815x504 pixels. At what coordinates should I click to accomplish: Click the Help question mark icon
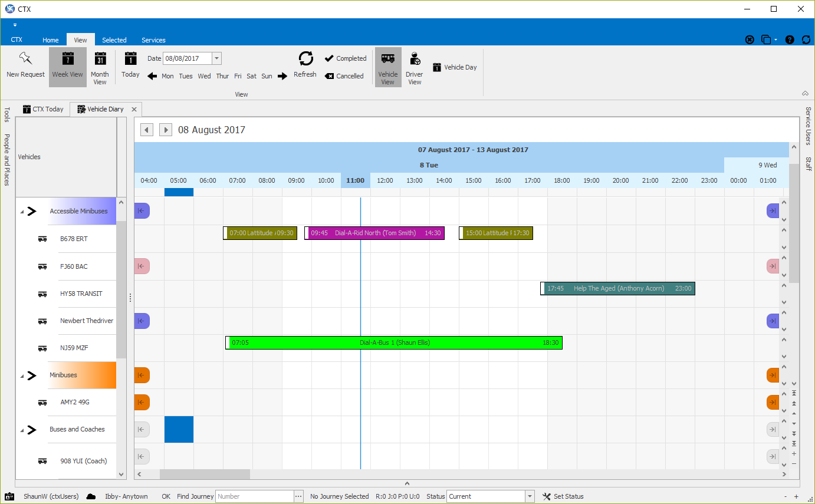(x=790, y=39)
